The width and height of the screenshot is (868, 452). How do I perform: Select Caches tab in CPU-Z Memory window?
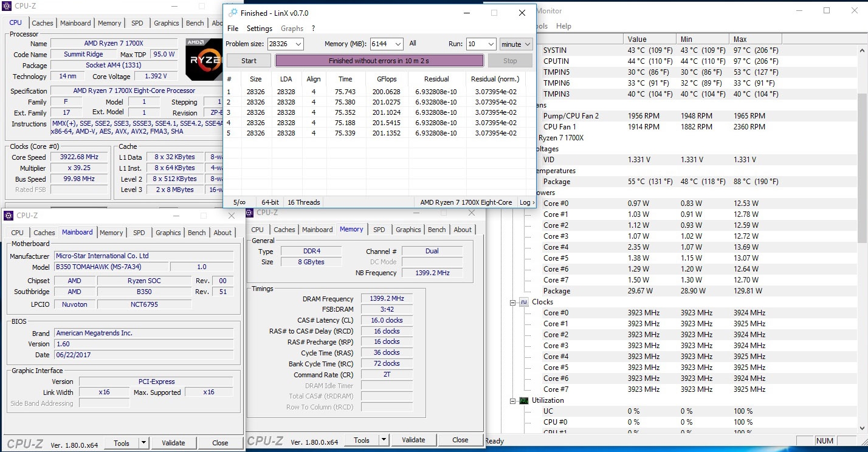(284, 230)
